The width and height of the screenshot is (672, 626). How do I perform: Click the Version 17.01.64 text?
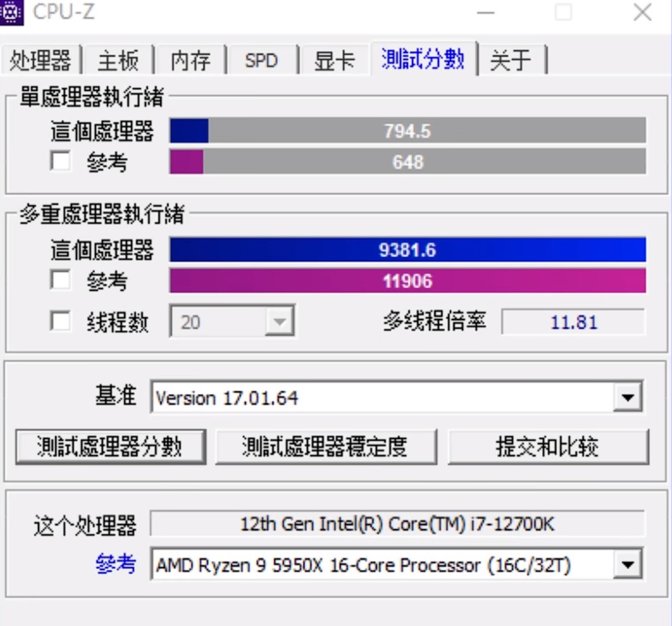[x=227, y=398]
